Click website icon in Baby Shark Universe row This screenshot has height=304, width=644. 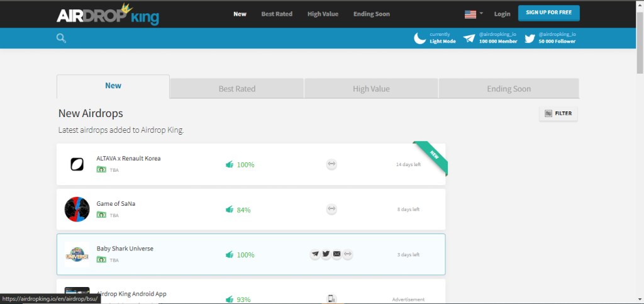pyautogui.click(x=348, y=255)
